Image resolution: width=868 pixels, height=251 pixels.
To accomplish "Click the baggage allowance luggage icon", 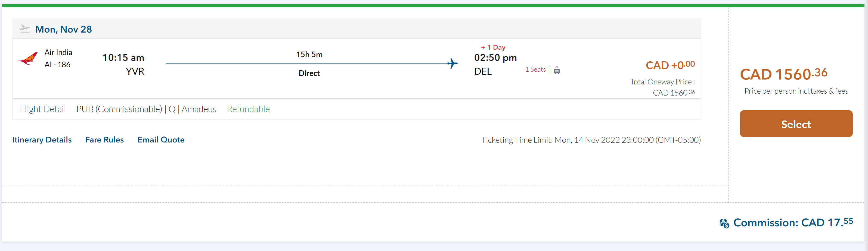I will (557, 70).
